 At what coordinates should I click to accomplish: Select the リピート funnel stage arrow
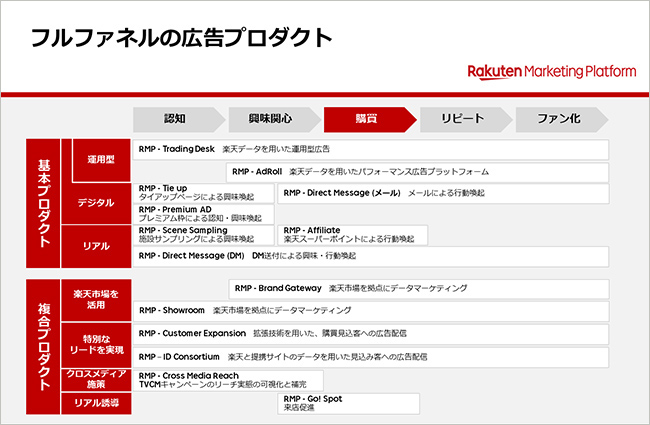466,119
